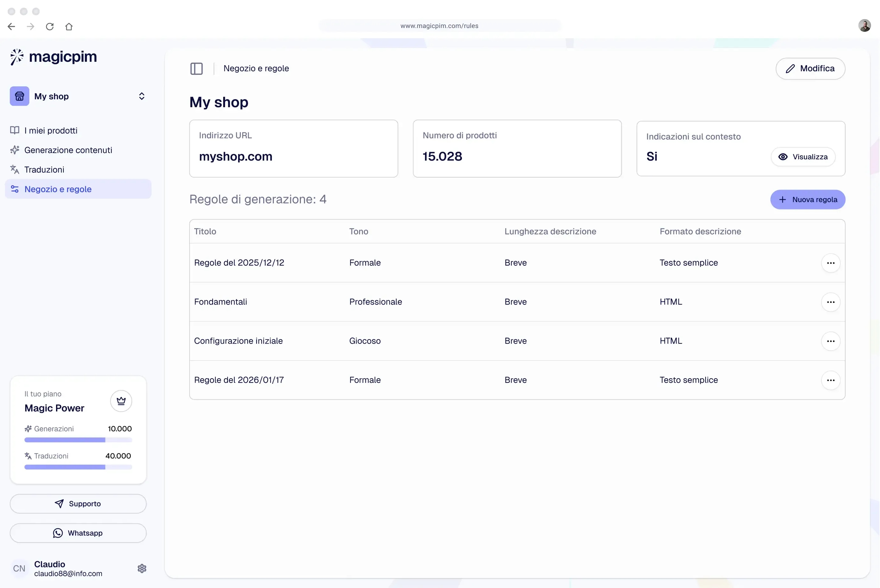Click the crown upgrade plan icon
Image resolution: width=880 pixels, height=588 pixels.
121,401
